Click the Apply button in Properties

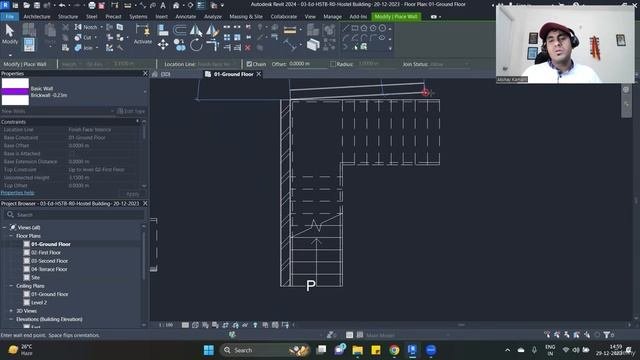133,194
